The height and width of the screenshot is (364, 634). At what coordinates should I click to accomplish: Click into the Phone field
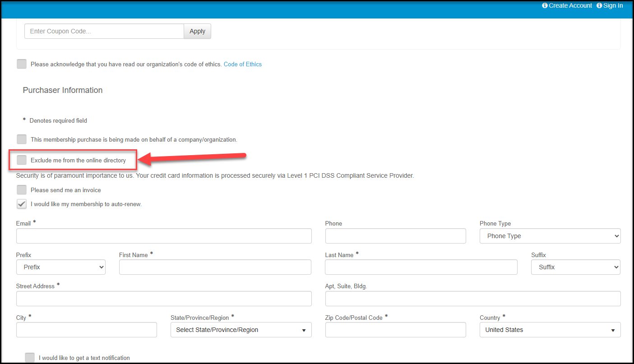[x=395, y=236]
